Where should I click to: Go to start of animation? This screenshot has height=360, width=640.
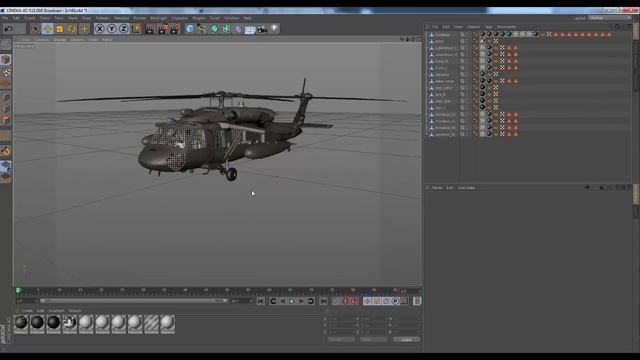tap(260, 301)
